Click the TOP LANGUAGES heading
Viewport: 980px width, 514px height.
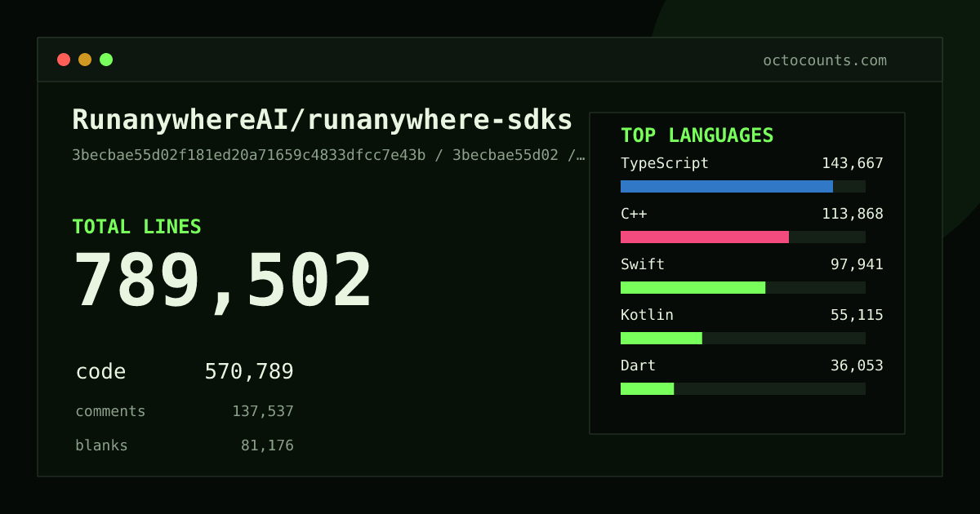tap(697, 135)
